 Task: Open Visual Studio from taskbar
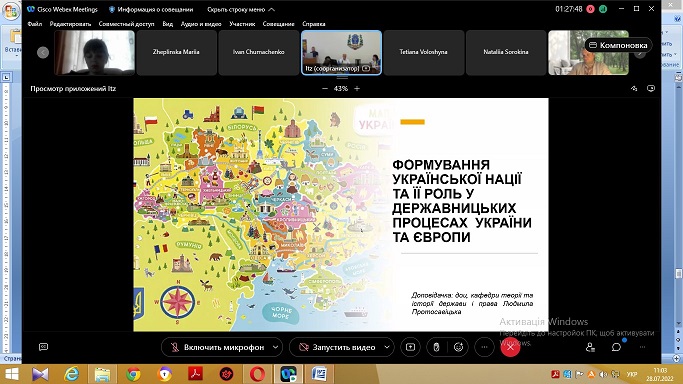[41, 374]
